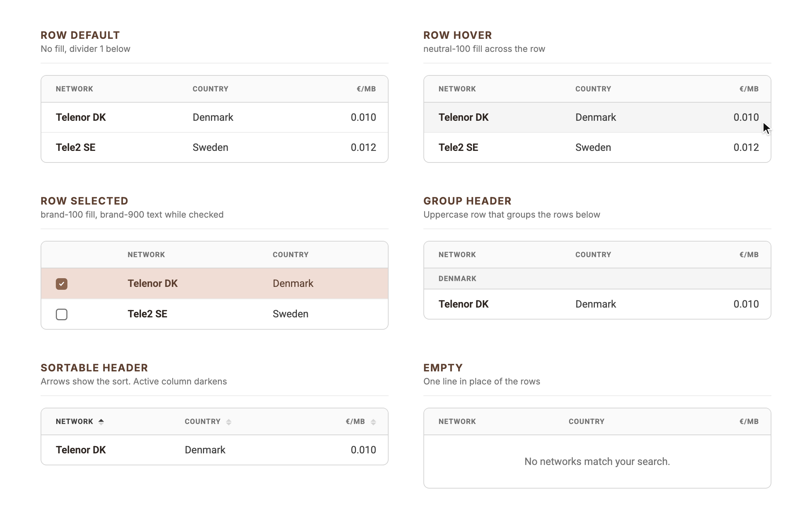This screenshot has height=523, width=812.
Task: Click Sweden cell in Row Default table
Action: (210, 147)
